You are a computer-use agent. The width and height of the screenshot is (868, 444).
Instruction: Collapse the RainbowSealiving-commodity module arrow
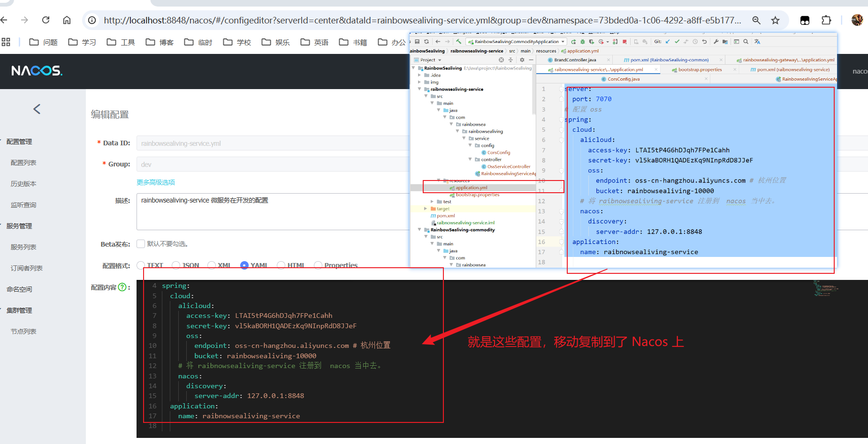419,230
